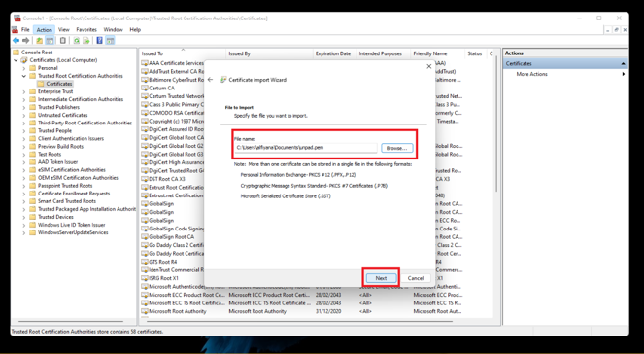Click the folder icon beside Trusted Devices
The height and width of the screenshot is (354, 644).
33,217
